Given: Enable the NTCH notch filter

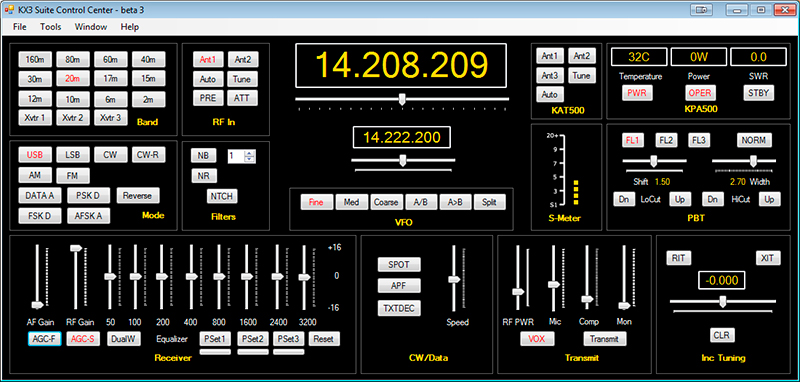Looking at the screenshot, I should tap(222, 196).
